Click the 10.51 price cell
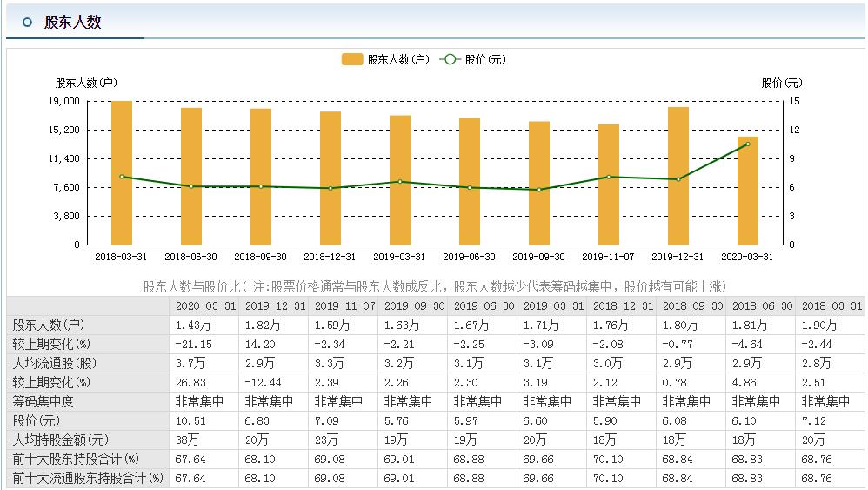Screen dimensions: 868x490 pos(190,420)
